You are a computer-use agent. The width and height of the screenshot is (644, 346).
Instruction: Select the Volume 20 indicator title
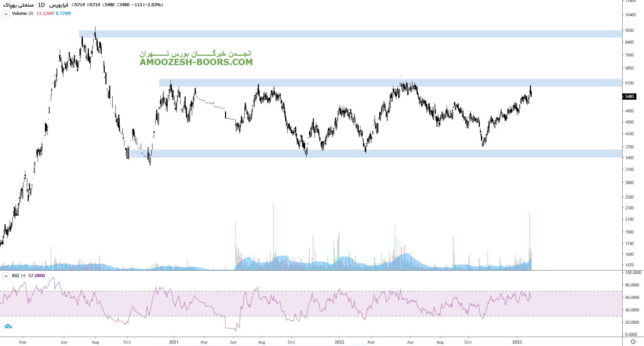(x=22, y=13)
